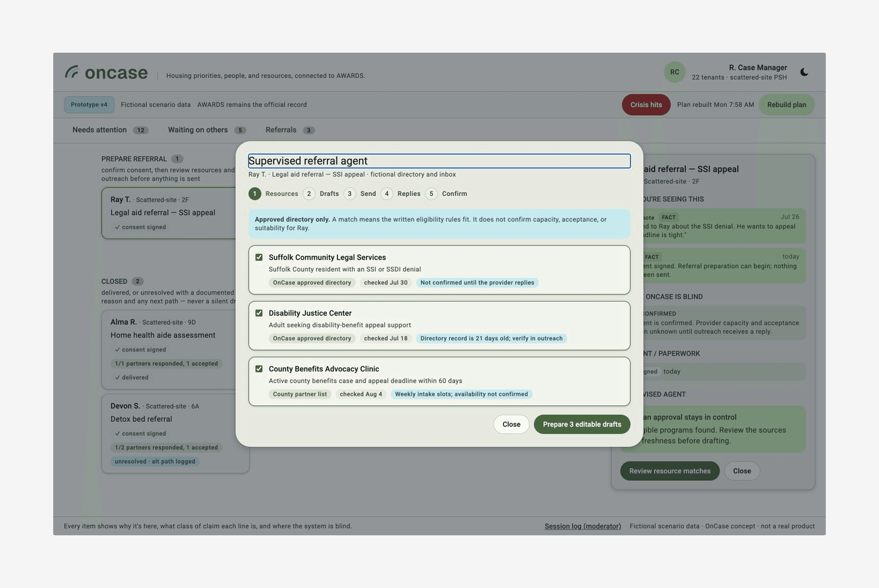Click the 'checked Jul 18' tag
The height and width of the screenshot is (588, 879).
386,338
